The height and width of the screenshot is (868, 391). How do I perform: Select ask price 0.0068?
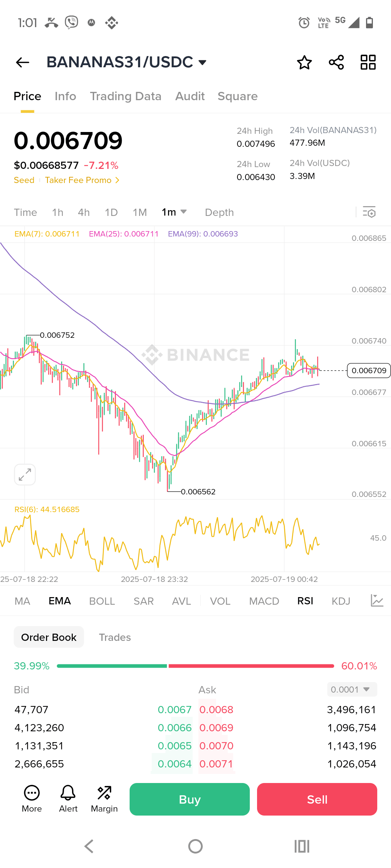(216, 710)
